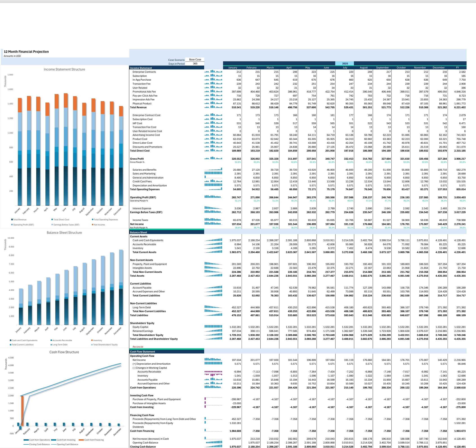Click the January column header
Image resolution: width=476 pixels, height=448 pixels.
point(232,68)
